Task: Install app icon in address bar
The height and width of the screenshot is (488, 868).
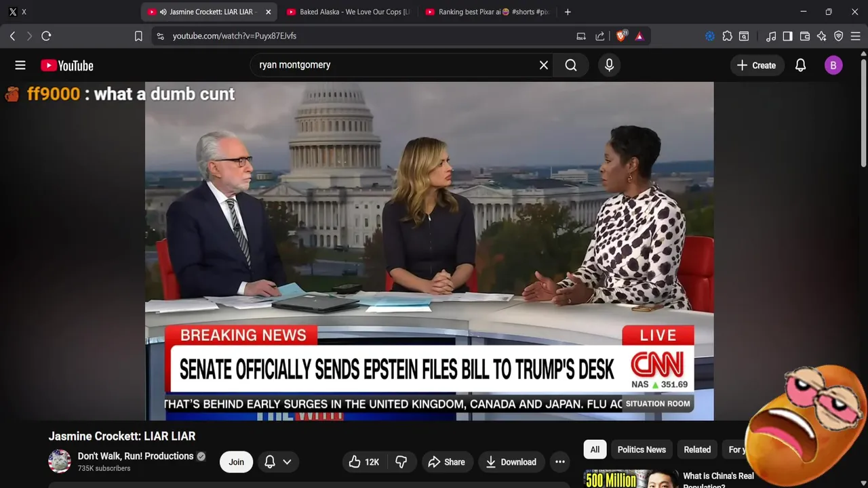Action: tap(581, 36)
